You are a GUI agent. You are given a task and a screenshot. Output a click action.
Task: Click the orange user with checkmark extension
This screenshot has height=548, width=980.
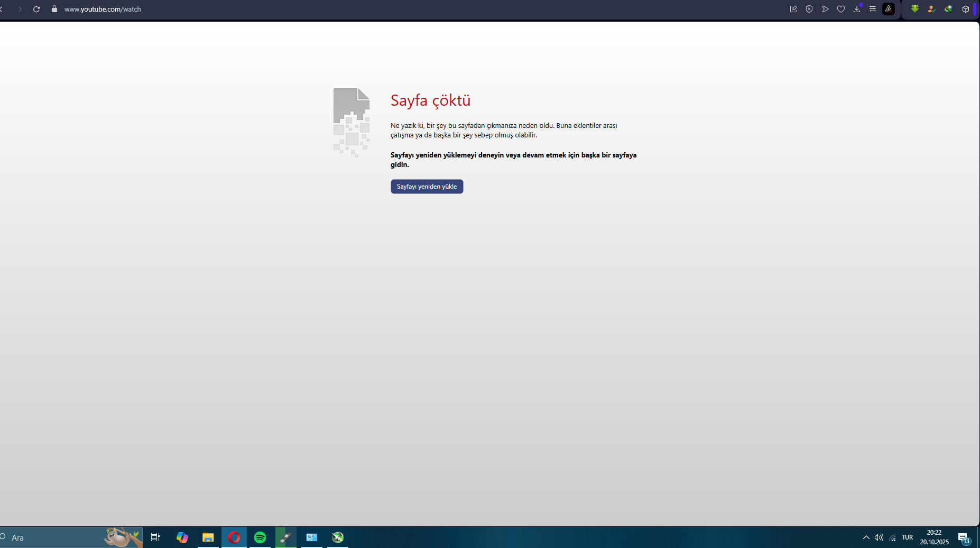pos(931,9)
